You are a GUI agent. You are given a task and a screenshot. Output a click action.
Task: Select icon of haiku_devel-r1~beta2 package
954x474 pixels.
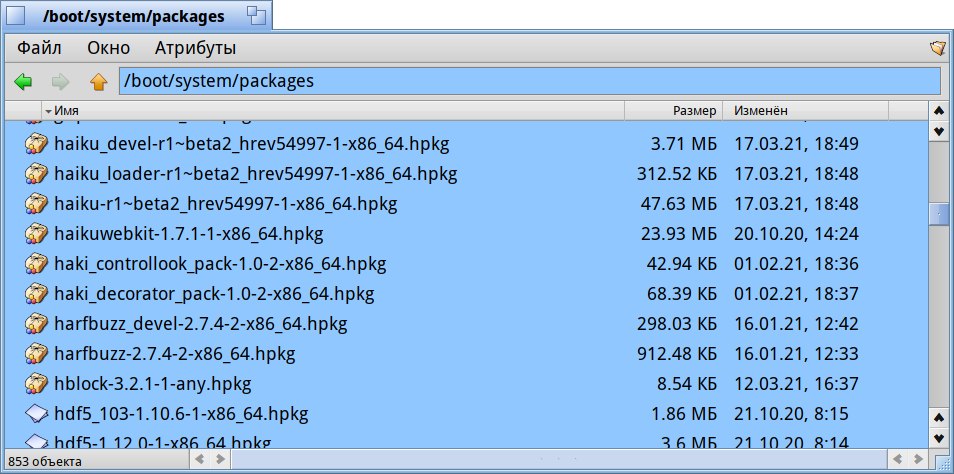[x=36, y=144]
